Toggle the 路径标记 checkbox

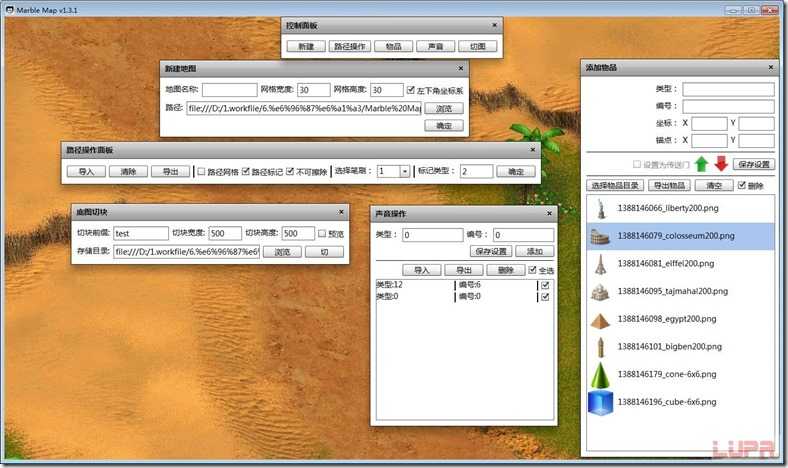point(246,171)
